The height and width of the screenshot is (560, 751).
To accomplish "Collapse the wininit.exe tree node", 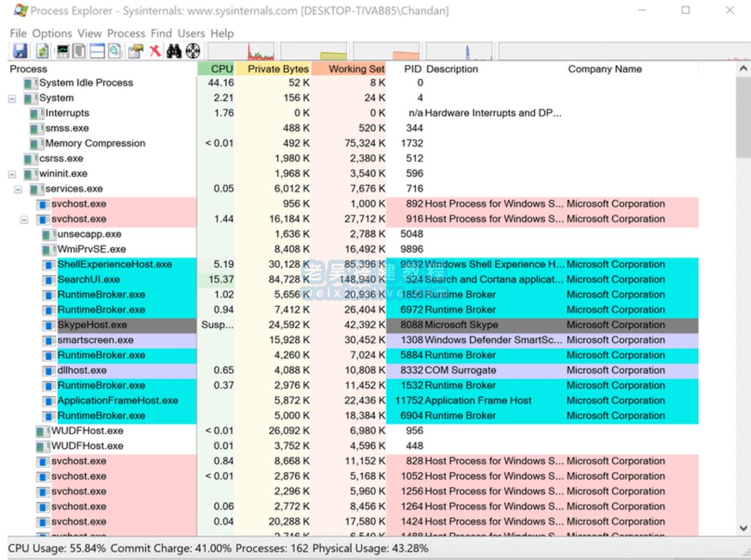I will pos(12,174).
